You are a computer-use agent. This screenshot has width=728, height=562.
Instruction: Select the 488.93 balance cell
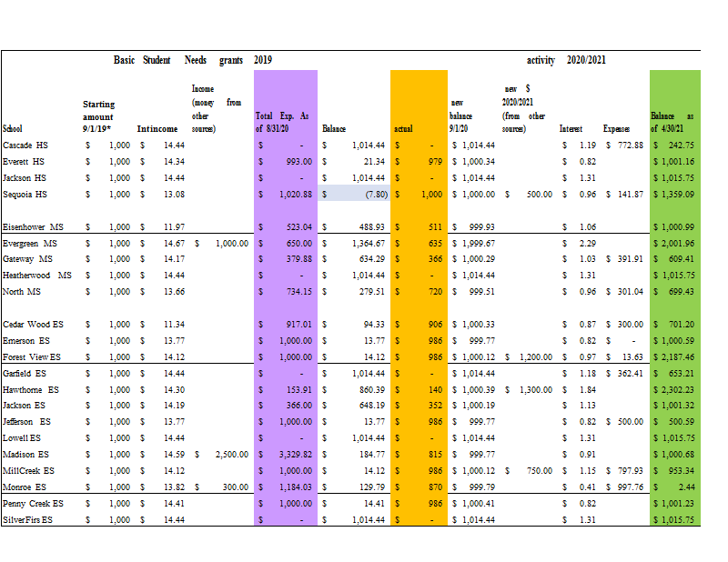tap(372, 227)
